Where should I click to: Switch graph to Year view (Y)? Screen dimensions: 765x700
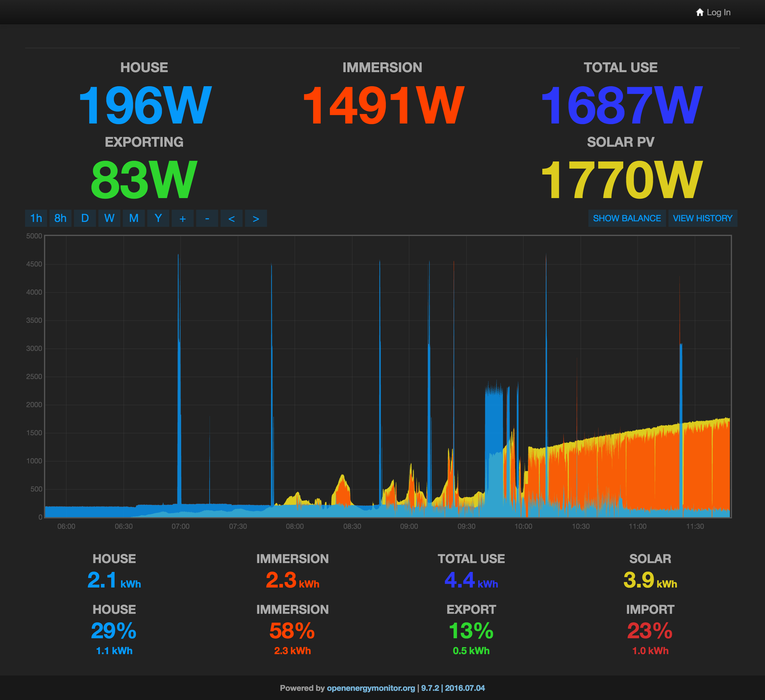[x=158, y=218]
